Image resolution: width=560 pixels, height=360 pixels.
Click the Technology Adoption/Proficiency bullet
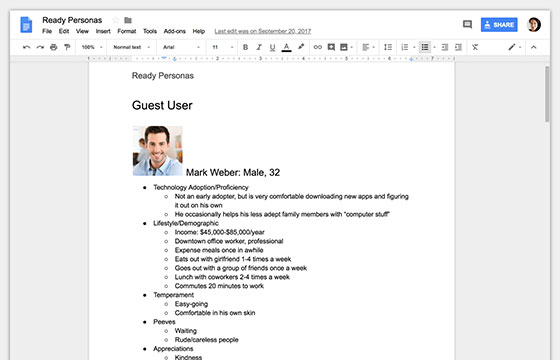pyautogui.click(x=201, y=188)
